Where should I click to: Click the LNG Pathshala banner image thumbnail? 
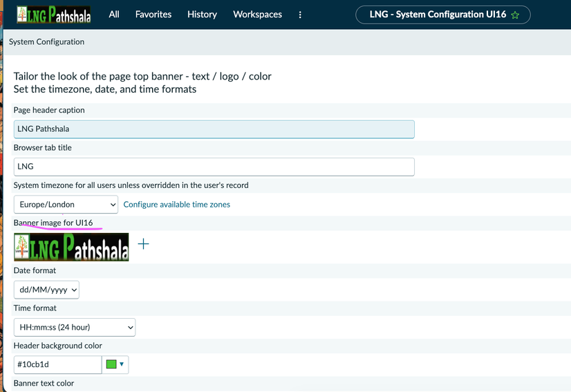[x=71, y=247]
